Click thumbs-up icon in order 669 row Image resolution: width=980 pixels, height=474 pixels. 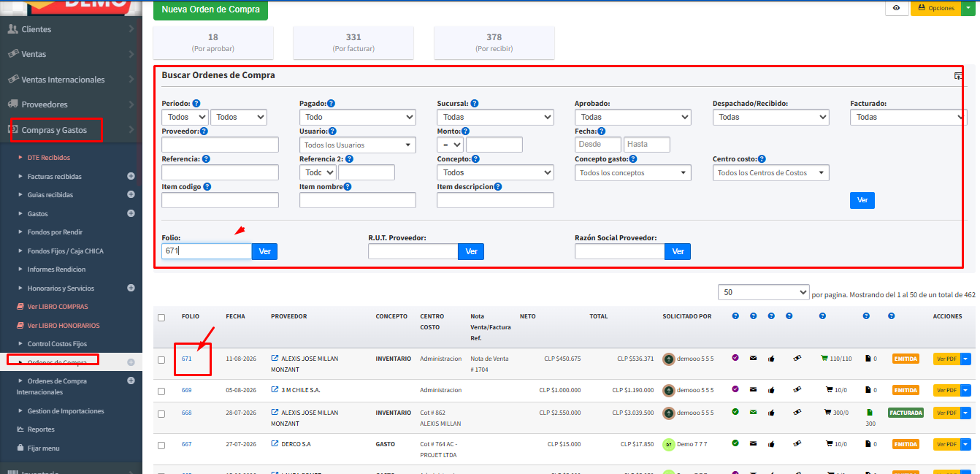(x=771, y=390)
